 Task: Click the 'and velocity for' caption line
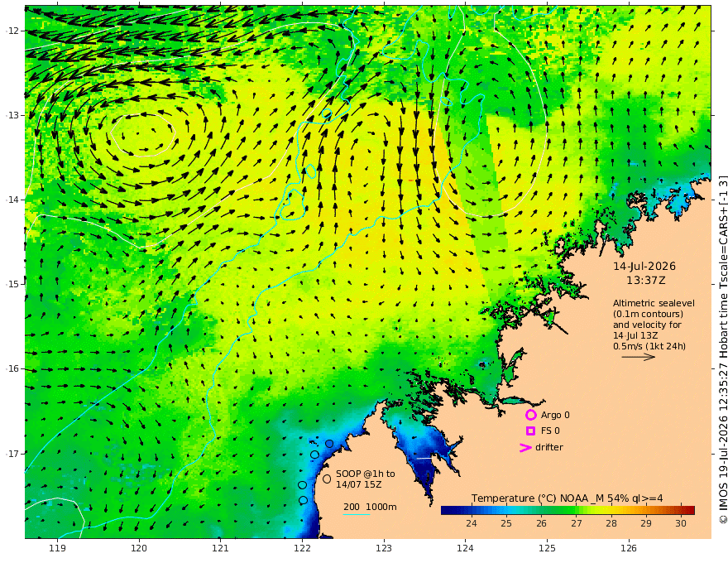click(647, 325)
